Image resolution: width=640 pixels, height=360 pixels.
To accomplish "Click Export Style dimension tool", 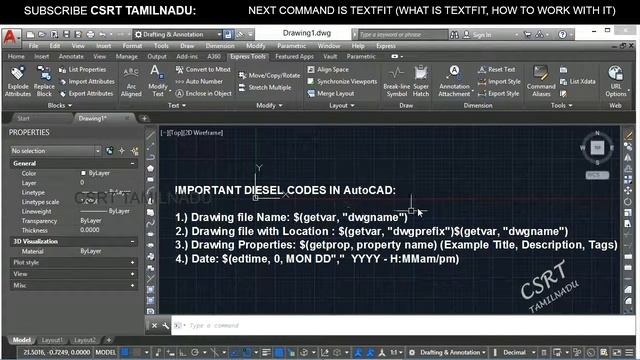I will 498,93.
